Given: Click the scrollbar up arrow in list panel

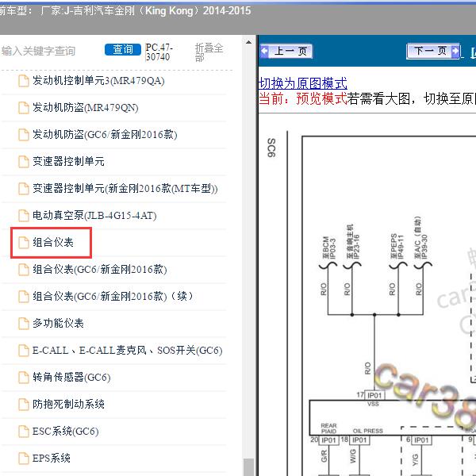Looking at the screenshot, I should tap(248, 42).
